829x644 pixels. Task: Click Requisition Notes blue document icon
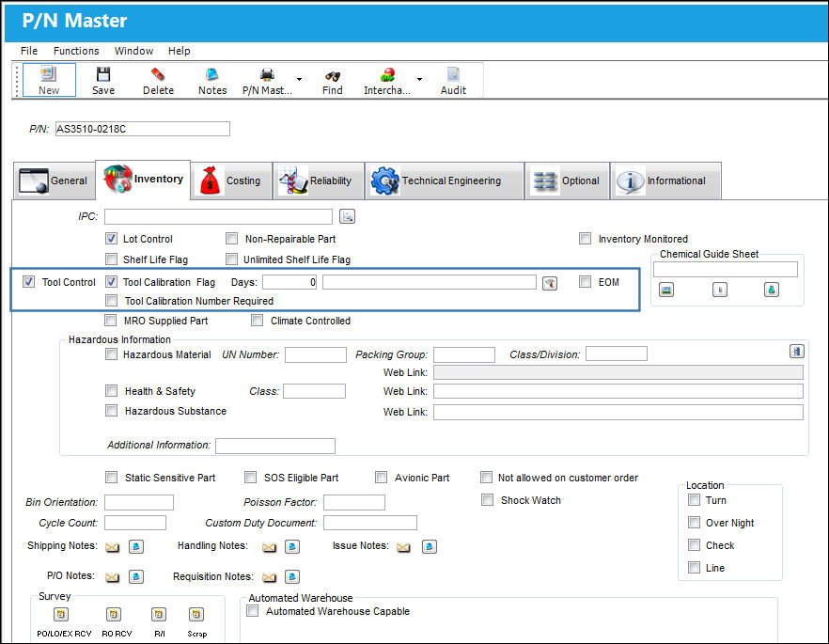coord(292,577)
